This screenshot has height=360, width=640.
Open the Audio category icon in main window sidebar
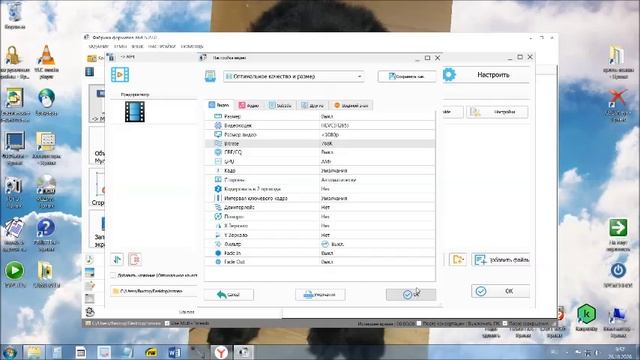(x=89, y=259)
